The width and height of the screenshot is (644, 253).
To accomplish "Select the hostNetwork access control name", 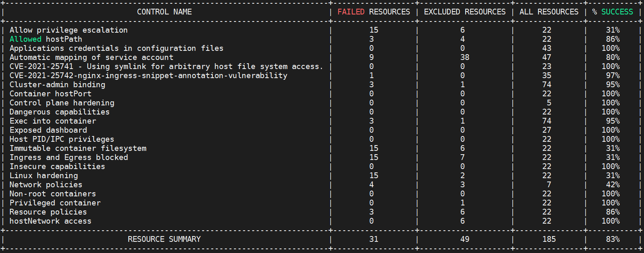I will 50,221.
